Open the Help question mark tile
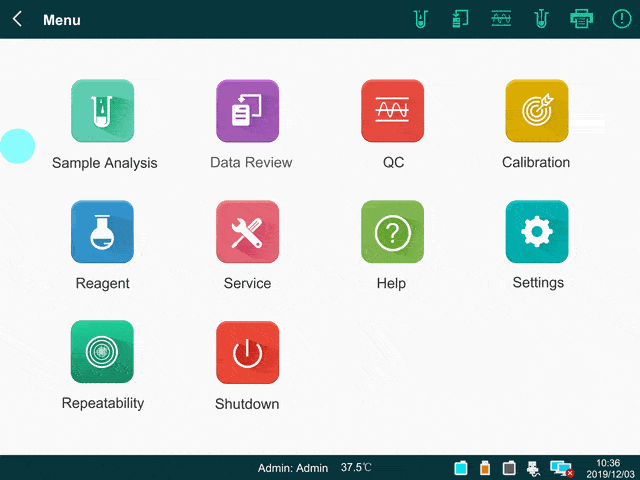Screen dimensions: 640x480 (392, 232)
